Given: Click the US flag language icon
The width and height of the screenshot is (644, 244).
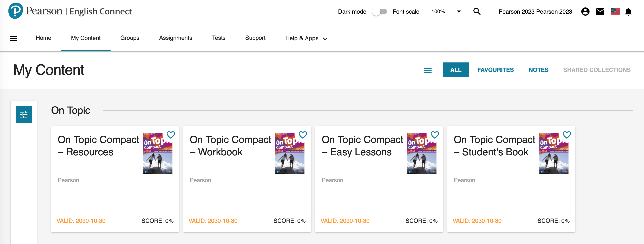Looking at the screenshot, I should coord(615,12).
